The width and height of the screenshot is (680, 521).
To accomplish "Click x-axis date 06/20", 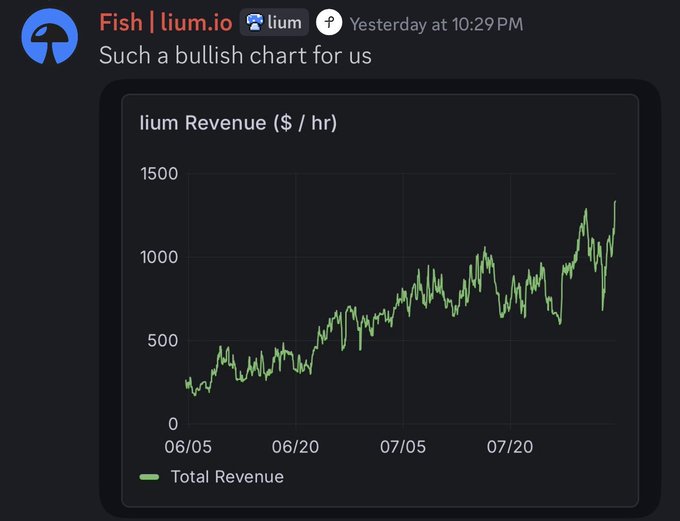I will point(295,446).
